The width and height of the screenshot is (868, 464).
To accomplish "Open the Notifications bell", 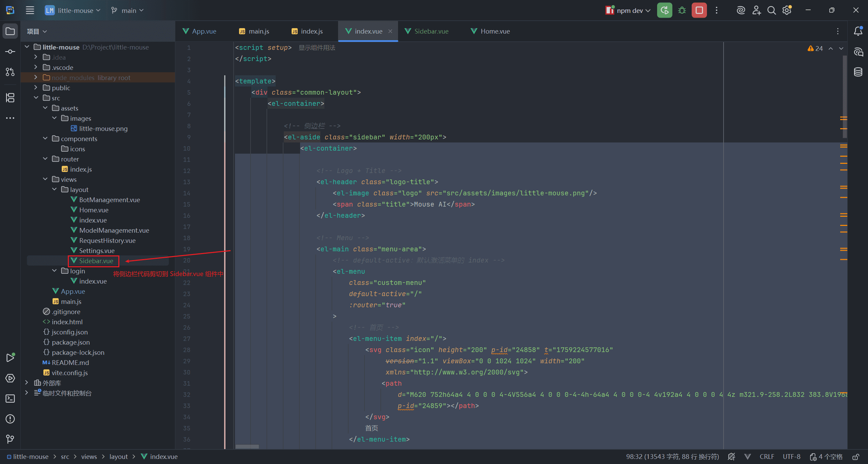I will [858, 31].
